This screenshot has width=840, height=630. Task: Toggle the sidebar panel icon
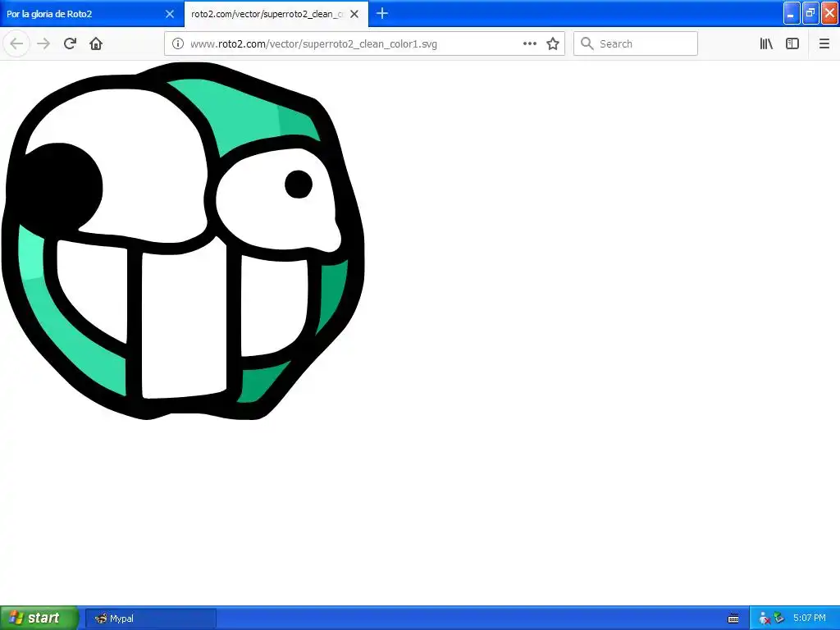click(792, 43)
